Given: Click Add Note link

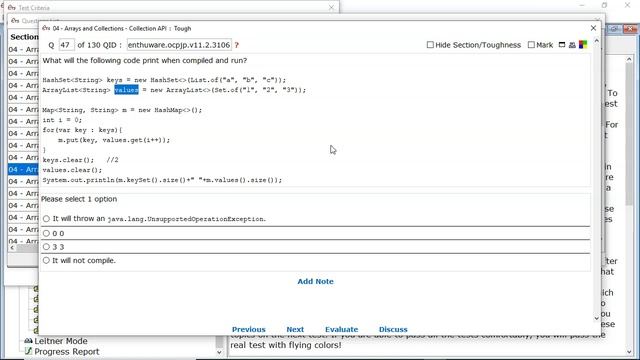Looking at the screenshot, I should (x=316, y=281).
